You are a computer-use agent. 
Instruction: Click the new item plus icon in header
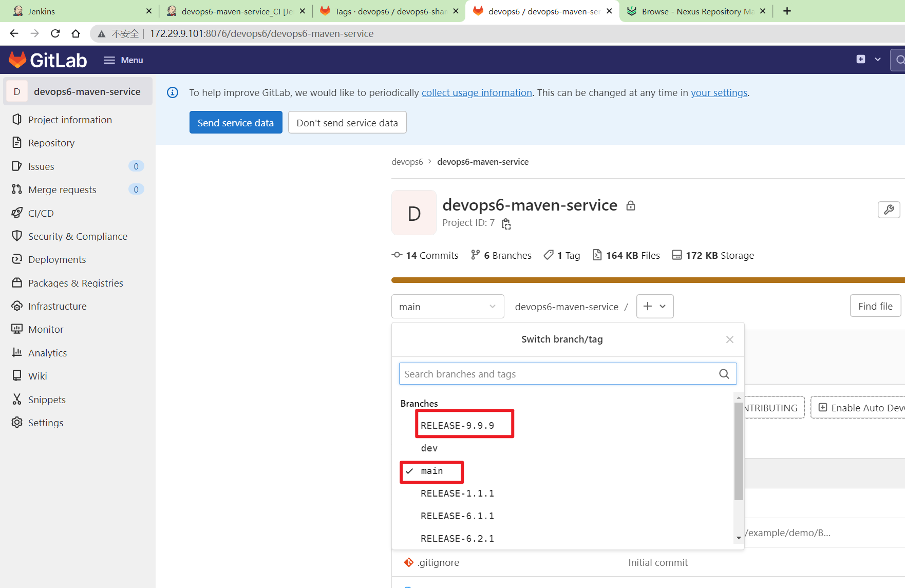pos(861,60)
